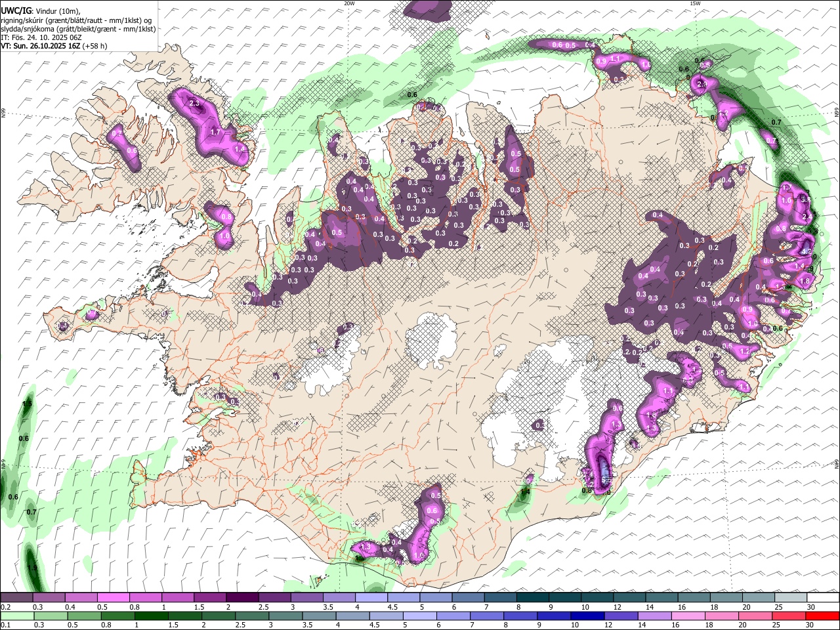This screenshot has width=840, height=630.
Task: Click the steel blue 6–7 snow legend swatch
Action: click(x=468, y=598)
